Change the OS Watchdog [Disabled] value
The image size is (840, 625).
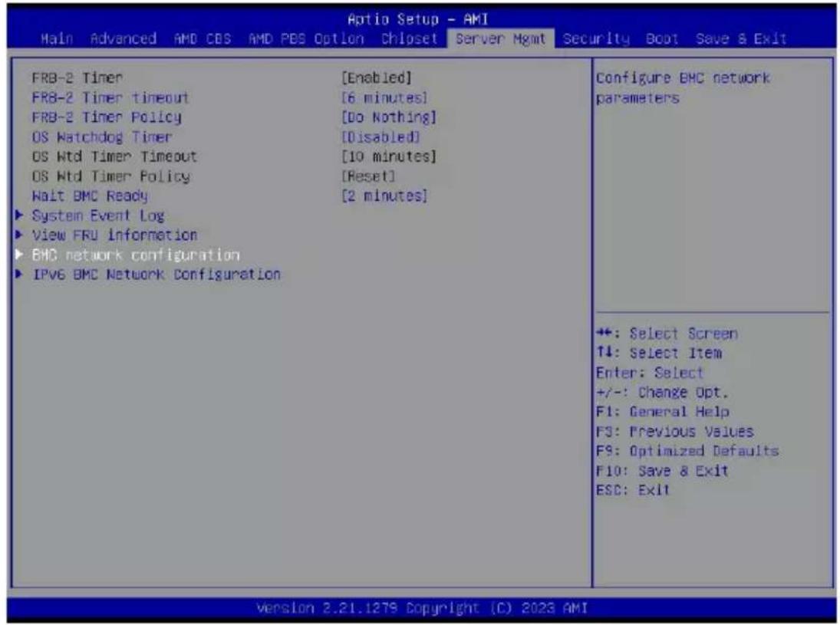pos(380,137)
